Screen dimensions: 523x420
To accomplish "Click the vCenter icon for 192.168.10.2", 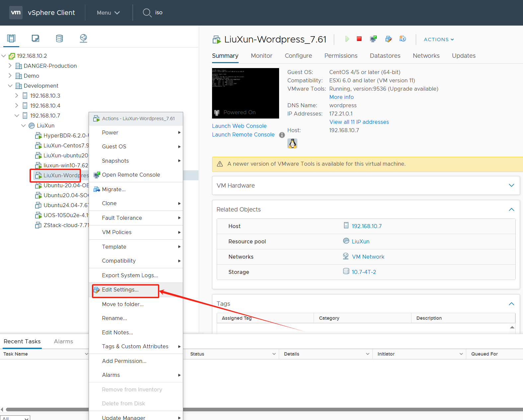I will point(12,56).
